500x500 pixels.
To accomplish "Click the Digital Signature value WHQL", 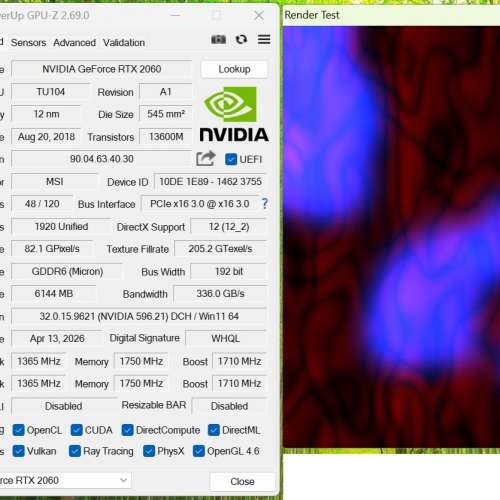I will click(226, 339).
